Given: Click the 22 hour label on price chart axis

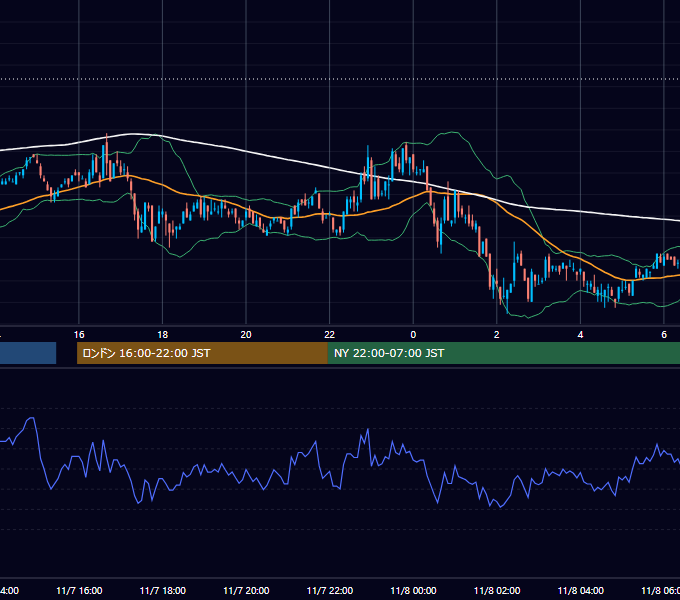Looking at the screenshot, I should tap(330, 335).
